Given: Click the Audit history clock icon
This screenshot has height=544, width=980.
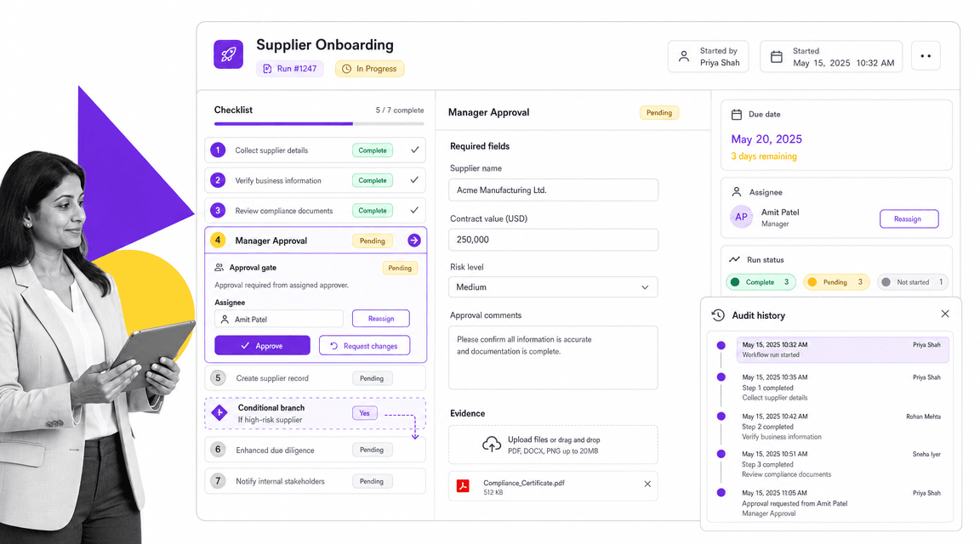Looking at the screenshot, I should [x=718, y=315].
